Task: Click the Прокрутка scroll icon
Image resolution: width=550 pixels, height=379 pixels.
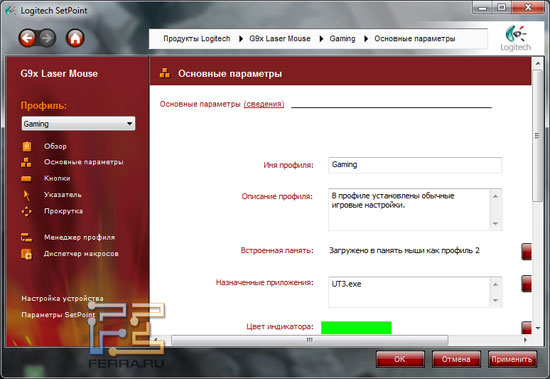Action: pyautogui.click(x=27, y=211)
